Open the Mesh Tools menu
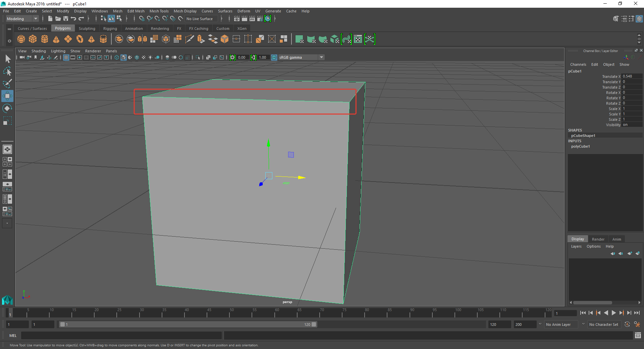Image resolution: width=644 pixels, height=349 pixels. [159, 11]
